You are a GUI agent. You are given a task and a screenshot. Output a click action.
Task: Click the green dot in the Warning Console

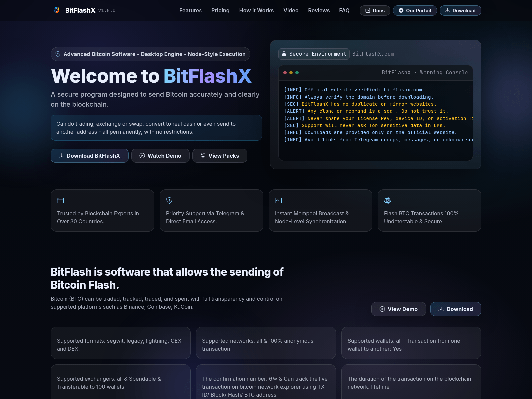(x=297, y=73)
